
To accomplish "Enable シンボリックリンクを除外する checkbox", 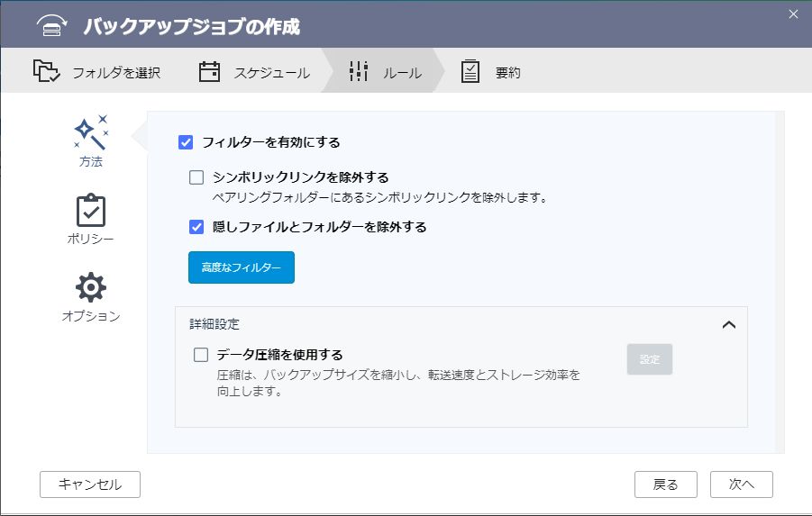I will (196, 177).
